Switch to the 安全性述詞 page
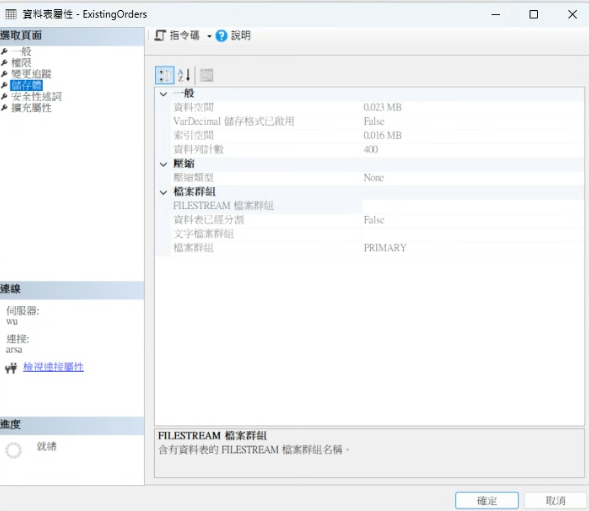 point(36,97)
